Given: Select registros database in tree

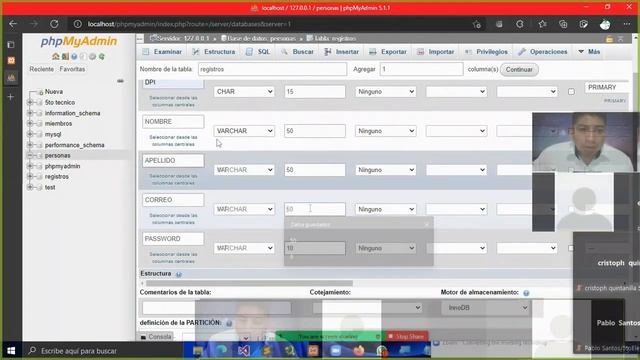Looking at the screenshot, I should click(x=57, y=176).
